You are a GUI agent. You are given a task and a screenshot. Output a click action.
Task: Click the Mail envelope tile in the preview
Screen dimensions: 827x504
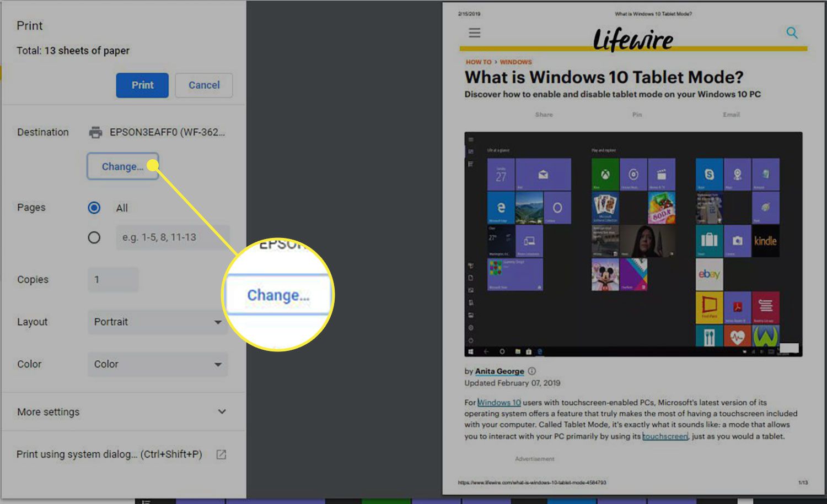pos(543,174)
